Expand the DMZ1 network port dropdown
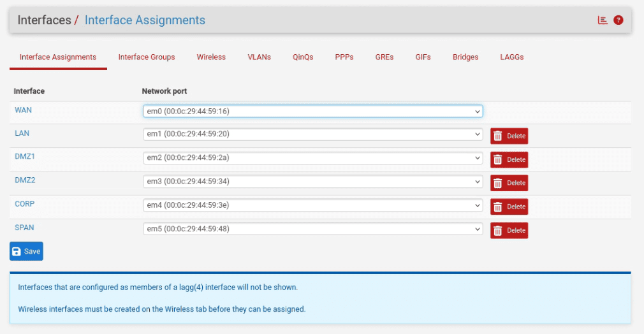This screenshot has width=644, height=334. (x=313, y=157)
